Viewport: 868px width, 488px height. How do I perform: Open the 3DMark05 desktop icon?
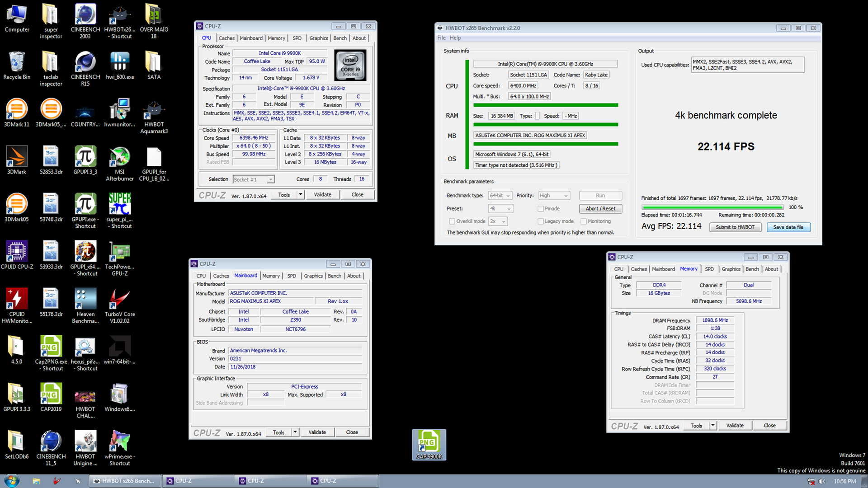tap(17, 208)
